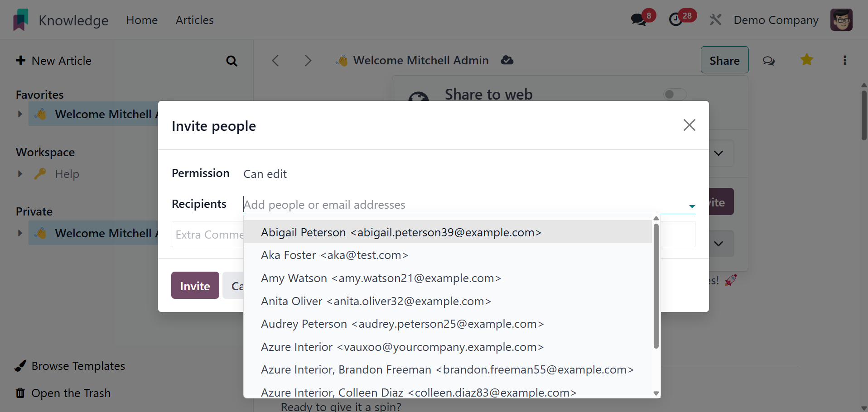Go back with the left arrow
Image resolution: width=868 pixels, height=412 pixels.
pyautogui.click(x=275, y=61)
